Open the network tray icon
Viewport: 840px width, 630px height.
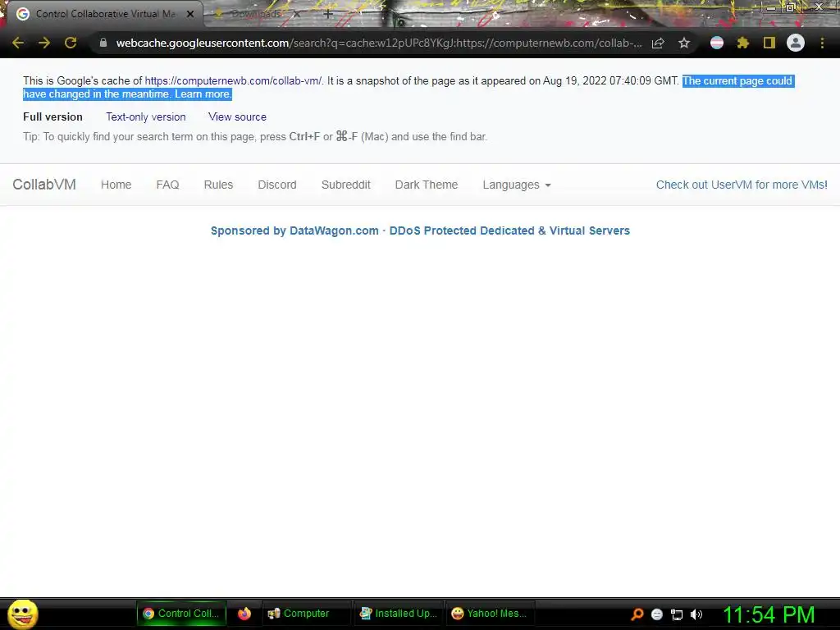[x=677, y=614]
